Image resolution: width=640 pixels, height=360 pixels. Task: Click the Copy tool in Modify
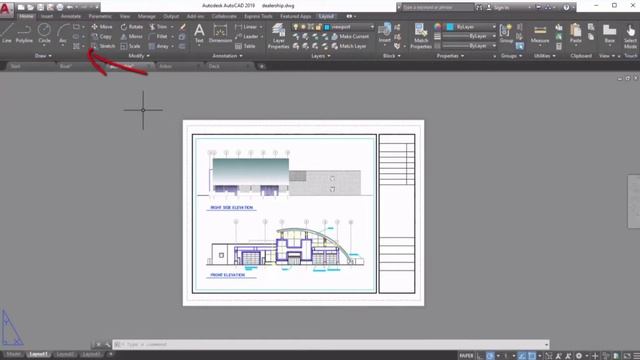coord(102,36)
